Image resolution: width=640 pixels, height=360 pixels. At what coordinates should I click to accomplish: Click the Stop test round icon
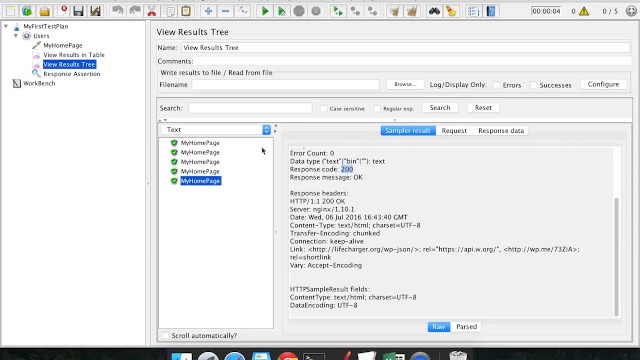[x=299, y=11]
